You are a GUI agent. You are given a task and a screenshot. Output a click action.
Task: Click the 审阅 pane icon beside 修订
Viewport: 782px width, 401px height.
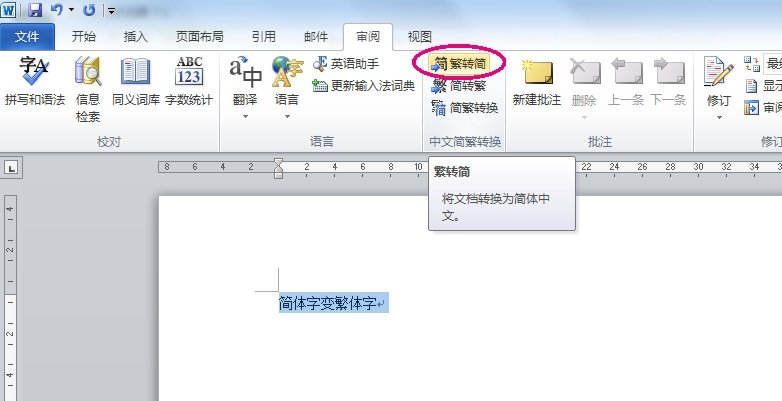752,108
